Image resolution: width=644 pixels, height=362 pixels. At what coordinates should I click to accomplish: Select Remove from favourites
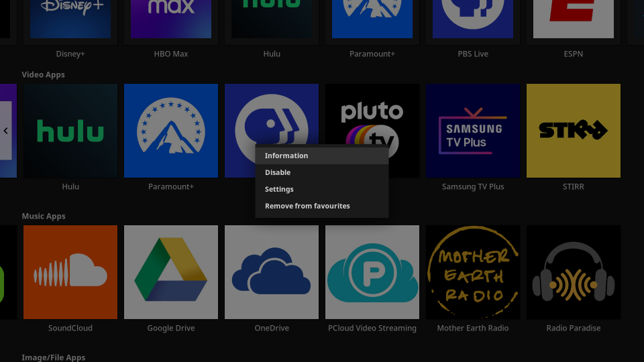pos(321,206)
